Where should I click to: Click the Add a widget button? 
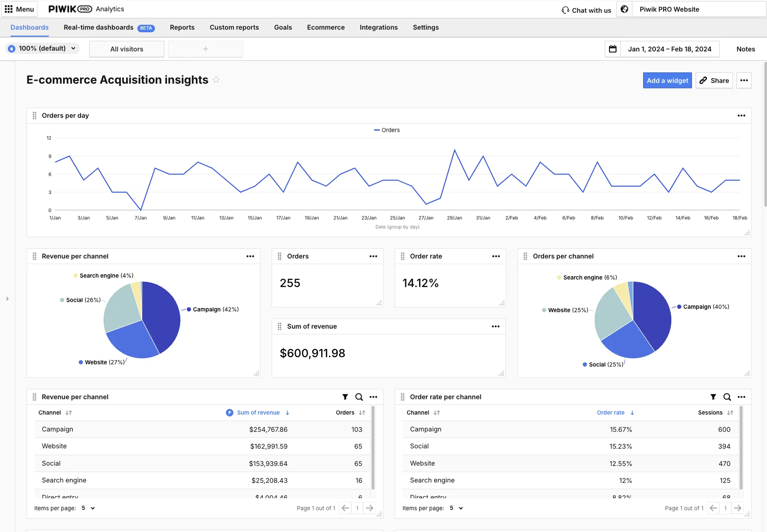tap(667, 81)
